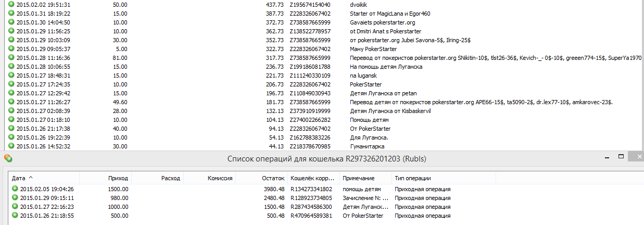Click the Комиссия column header
The image size is (644, 225).
220,178
